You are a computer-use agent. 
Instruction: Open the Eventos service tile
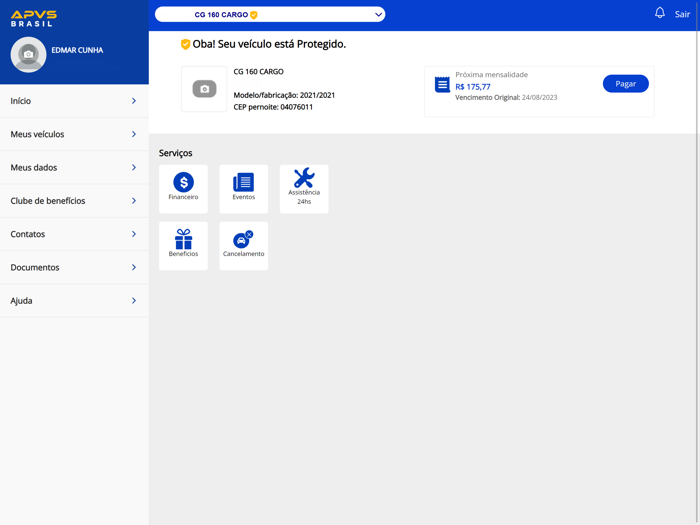tap(243, 189)
